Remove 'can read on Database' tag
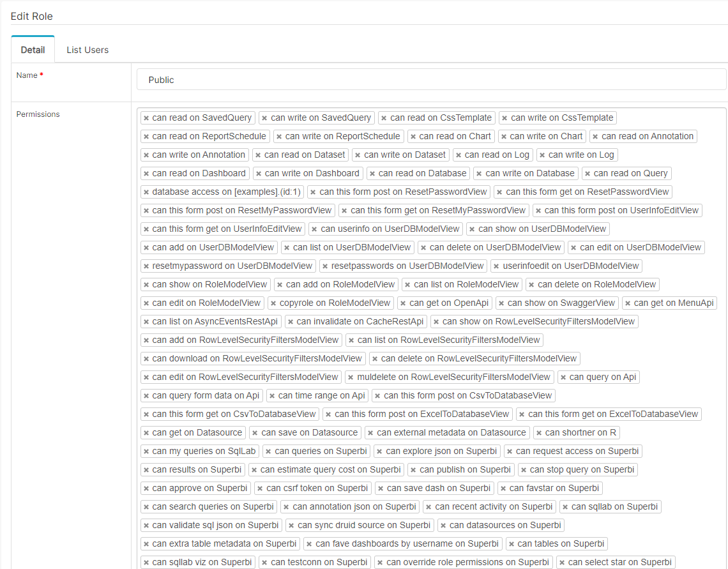Image resolution: width=728 pixels, height=569 pixels. click(372, 174)
